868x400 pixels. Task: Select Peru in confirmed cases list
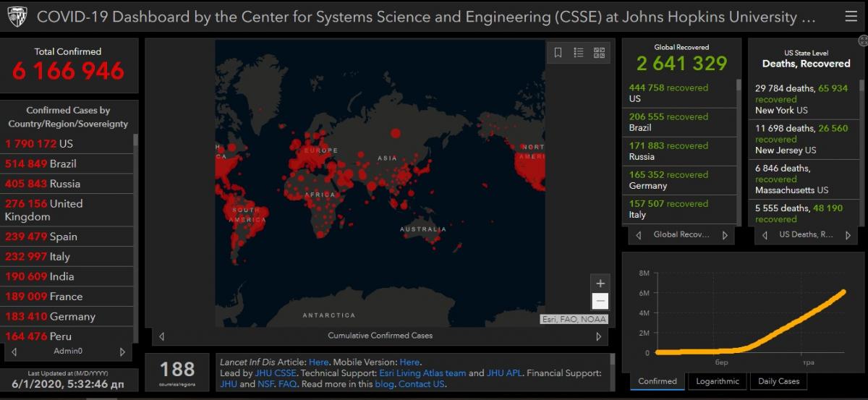67,335
